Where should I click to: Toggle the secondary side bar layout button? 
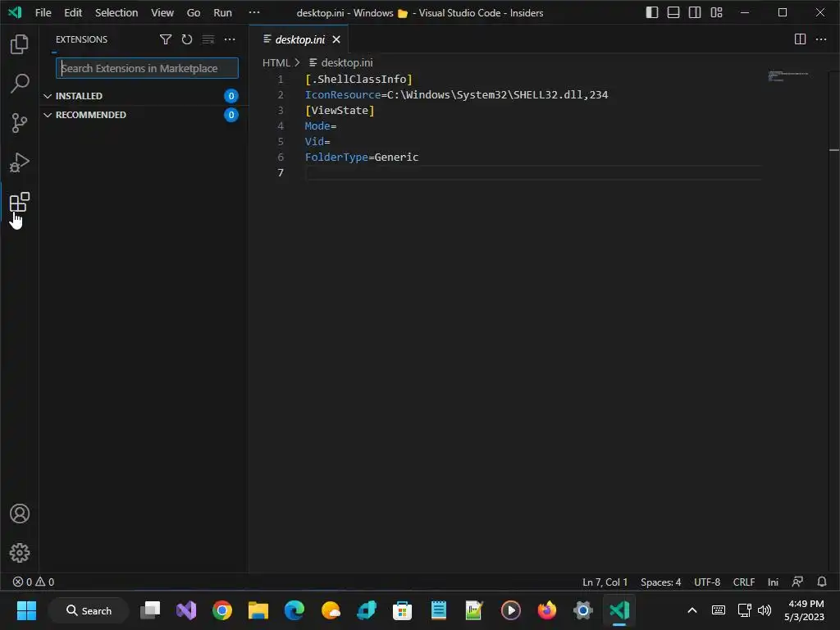[x=695, y=12]
